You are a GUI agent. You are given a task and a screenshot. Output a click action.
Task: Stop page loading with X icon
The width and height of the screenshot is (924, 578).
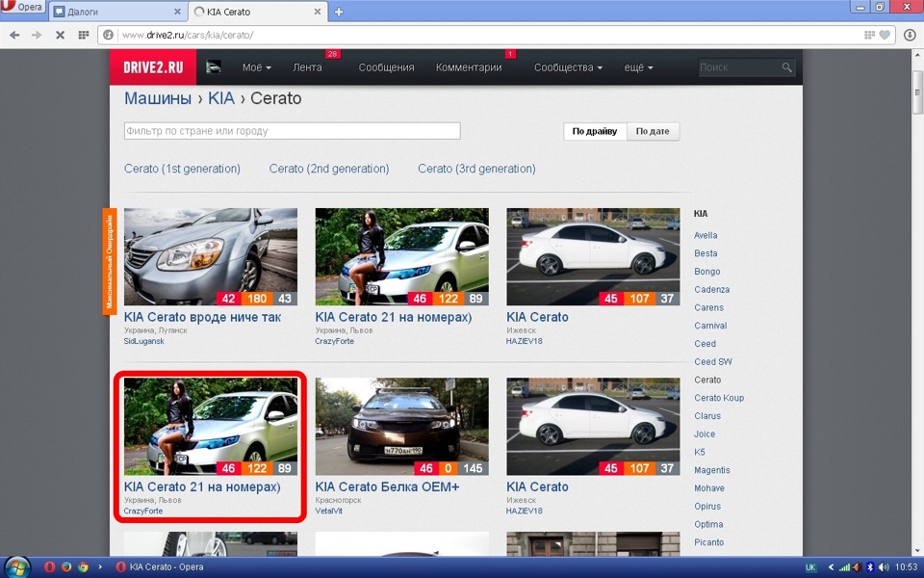pos(60,35)
